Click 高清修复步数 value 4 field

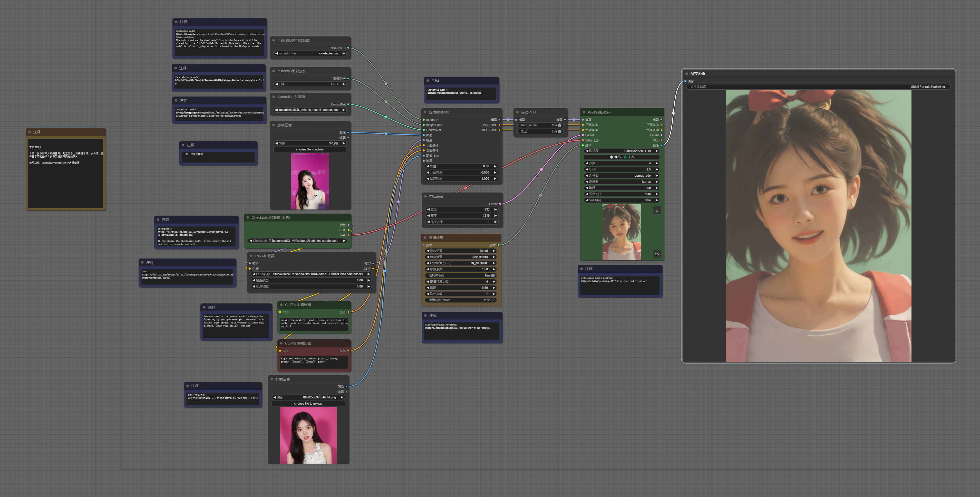pyautogui.click(x=461, y=282)
